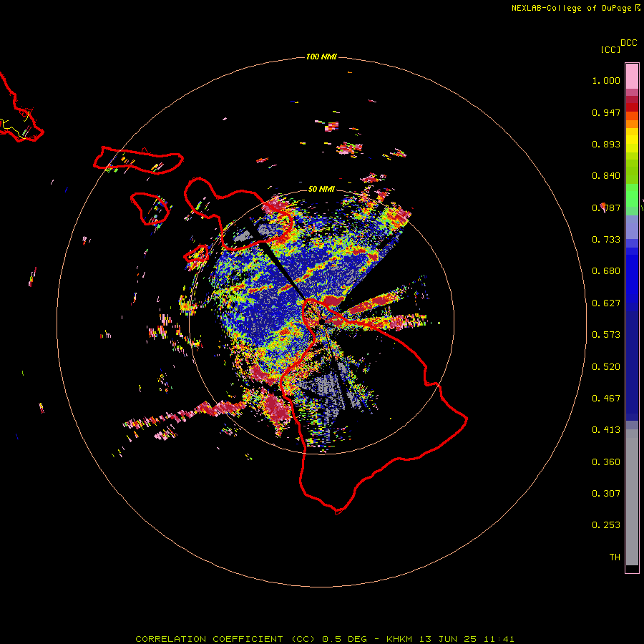Click the DCC label above the color scale
This screenshot has width=644, height=644.
(629, 43)
